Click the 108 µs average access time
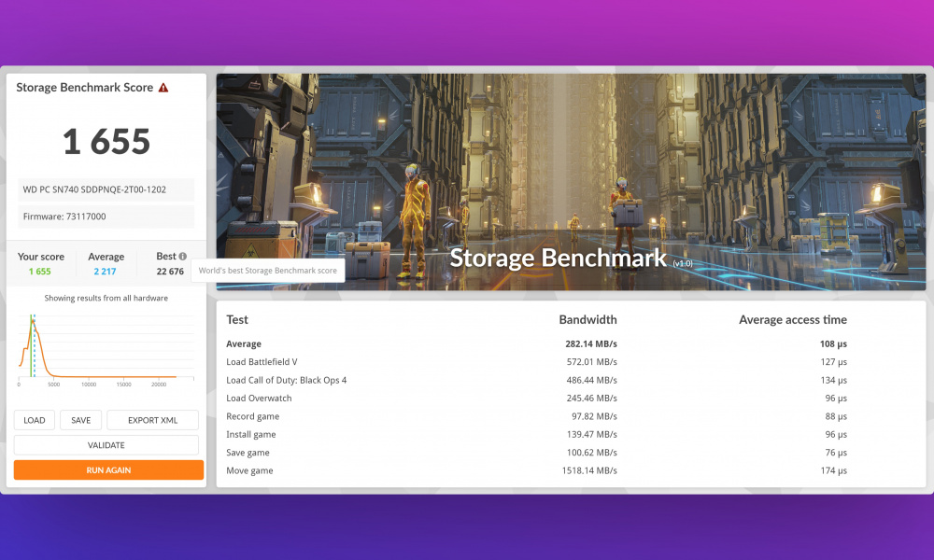Image resolution: width=934 pixels, height=560 pixels. coord(833,344)
